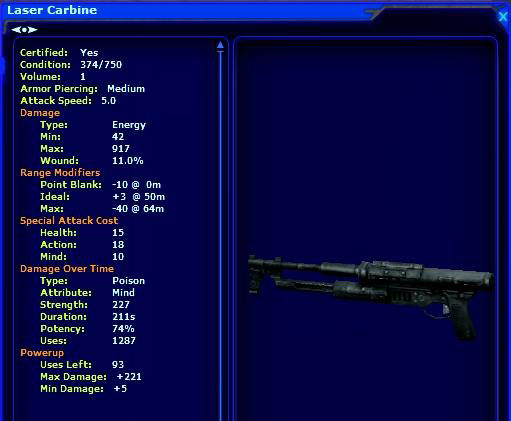Click the Powerup Uses Left 93 entry
This screenshot has height=421, width=511.
[82, 365]
